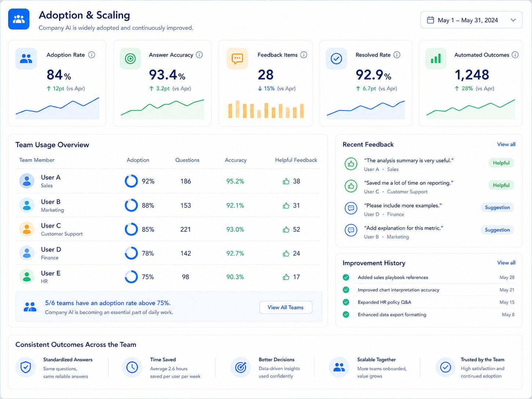Click the info icon next to Adoption Rate

point(92,55)
